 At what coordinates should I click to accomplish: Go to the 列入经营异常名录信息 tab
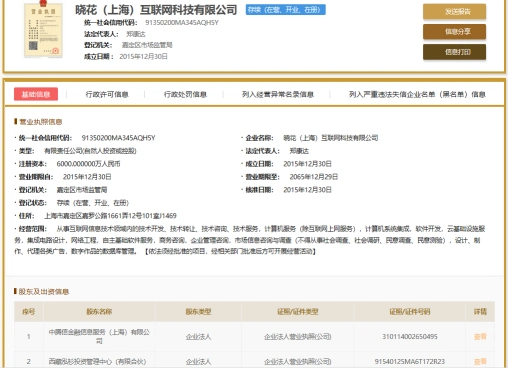(x=278, y=94)
